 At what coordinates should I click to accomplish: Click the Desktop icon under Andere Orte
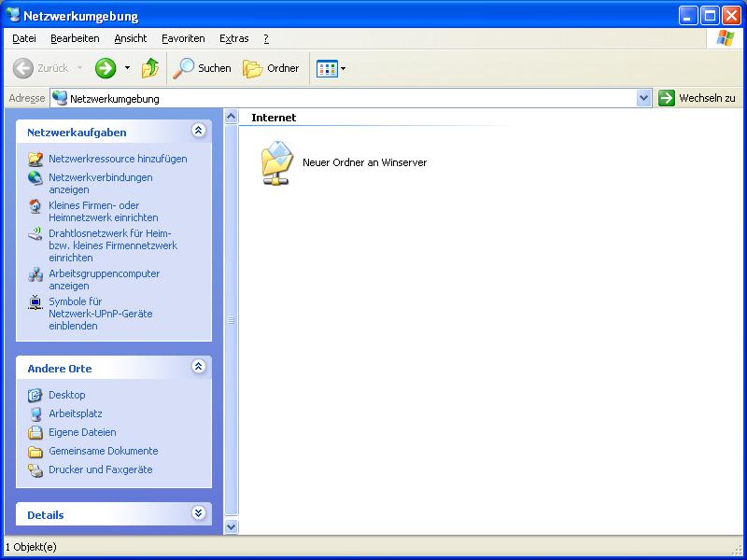coord(35,395)
